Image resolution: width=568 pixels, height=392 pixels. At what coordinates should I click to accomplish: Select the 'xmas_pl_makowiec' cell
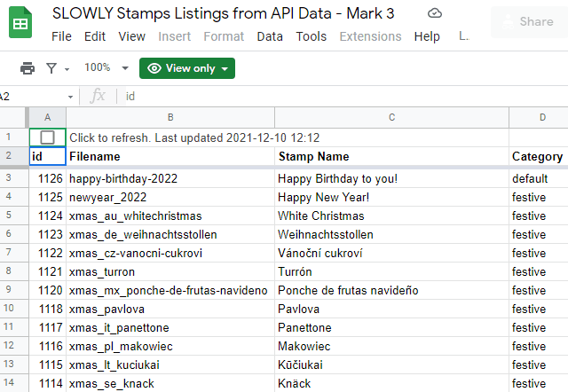[x=170, y=347]
